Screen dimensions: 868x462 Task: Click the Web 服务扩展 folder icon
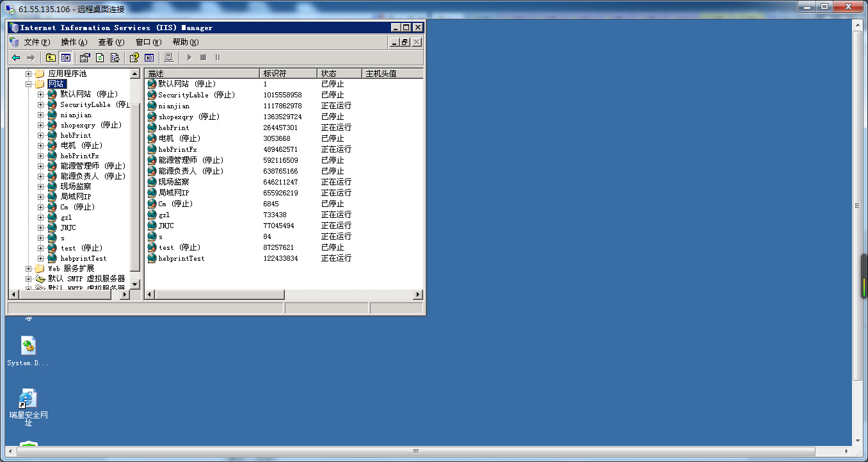click(x=40, y=268)
